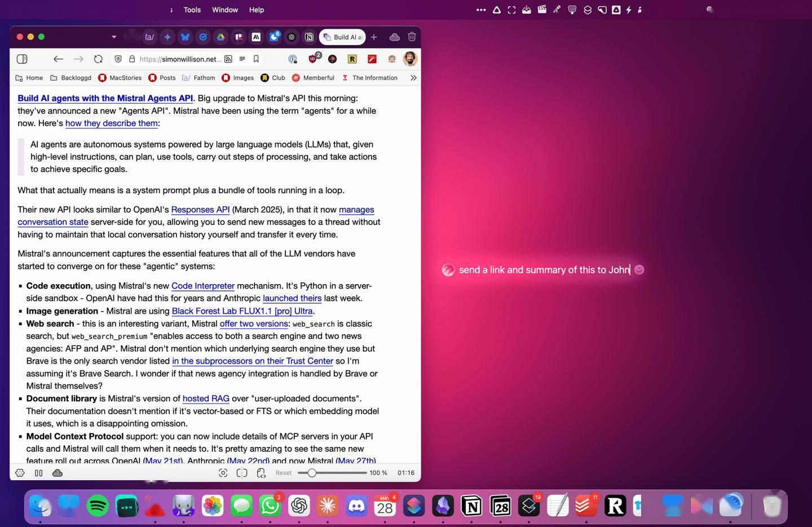Follow the 'offer two versions' link

coord(254,324)
